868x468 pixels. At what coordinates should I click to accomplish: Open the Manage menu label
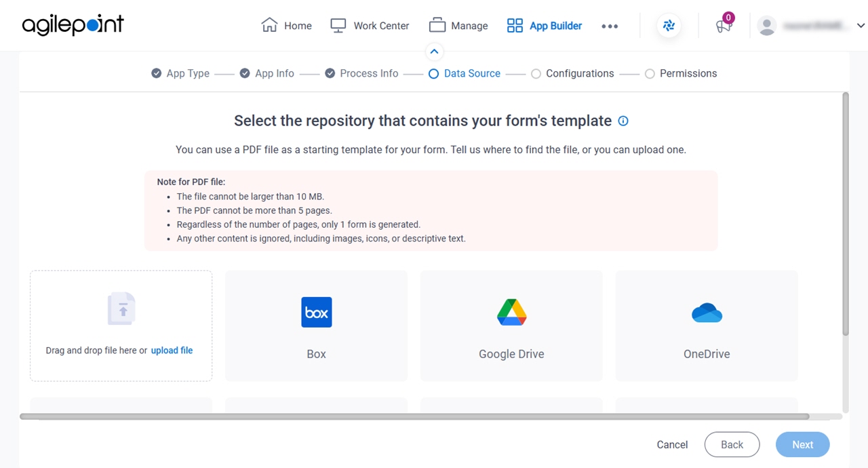tap(469, 26)
